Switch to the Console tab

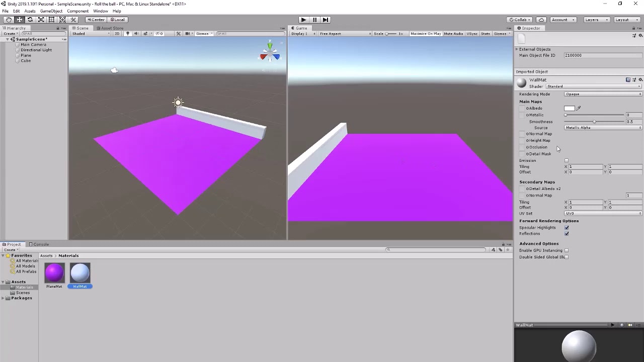click(39, 244)
